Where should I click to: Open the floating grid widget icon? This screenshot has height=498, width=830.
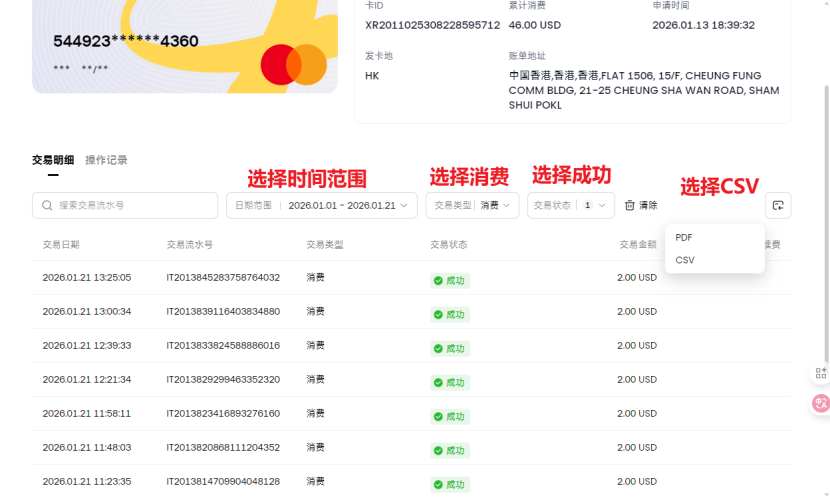(820, 373)
